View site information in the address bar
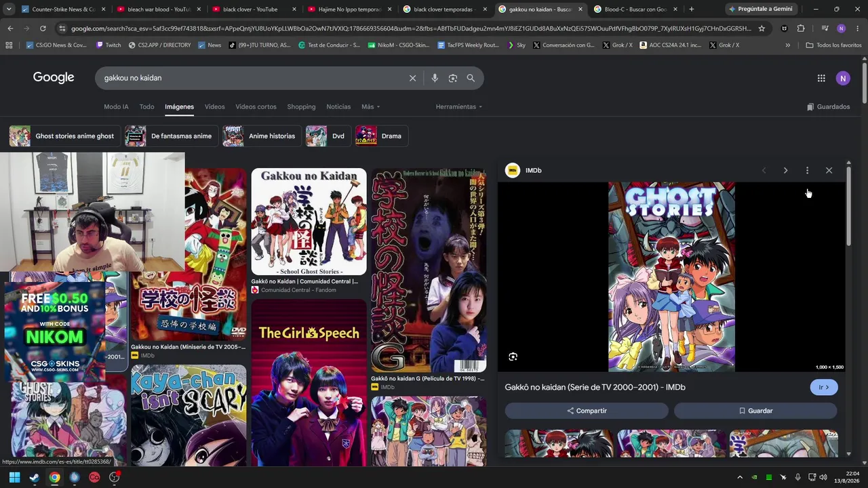Screen dimensions: 868x488 (x=62, y=28)
